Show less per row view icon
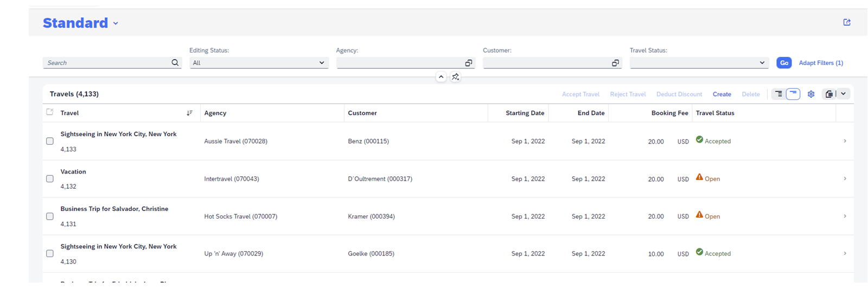The image size is (868, 288). click(x=793, y=94)
